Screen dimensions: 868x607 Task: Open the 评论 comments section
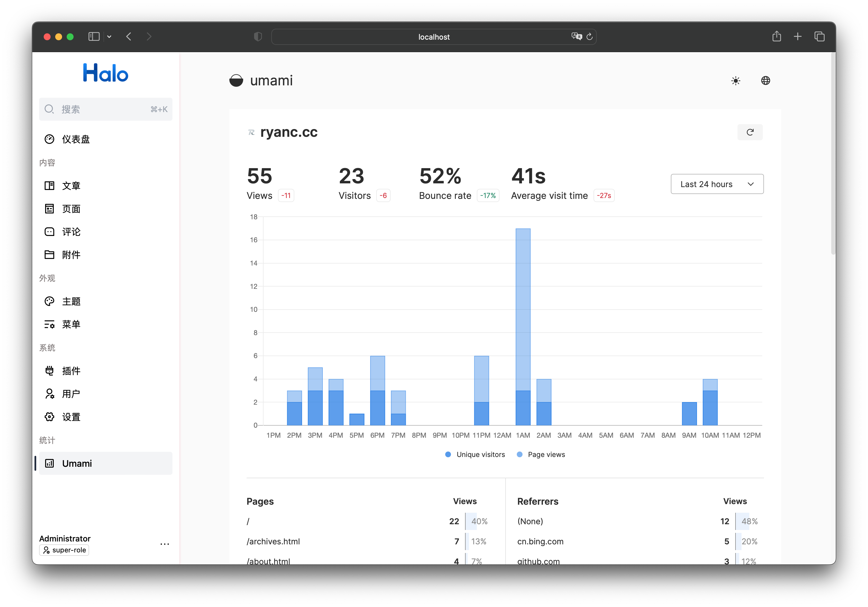coord(71,232)
